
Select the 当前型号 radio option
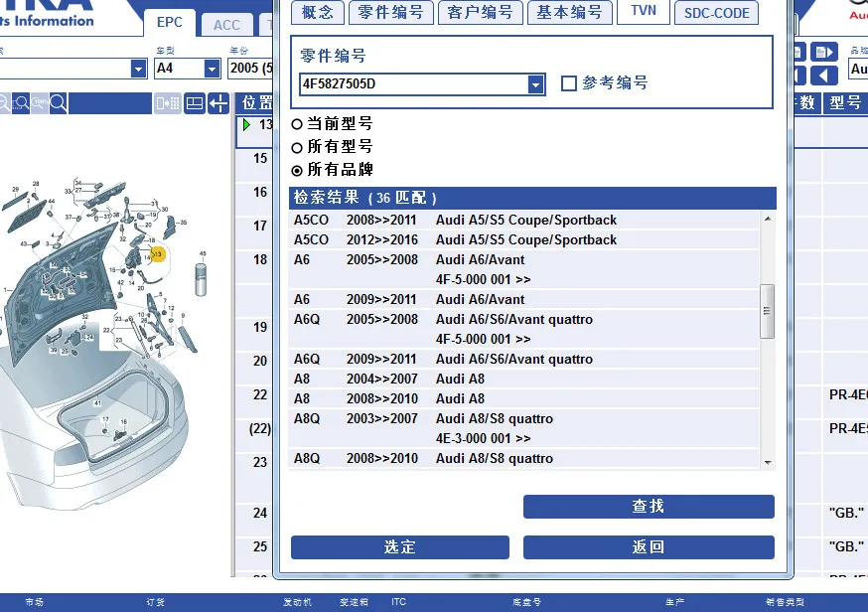[297, 124]
